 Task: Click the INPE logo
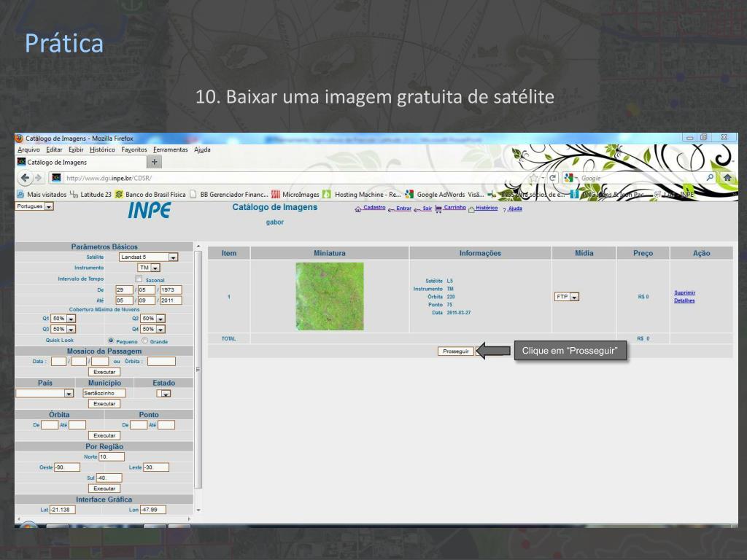tap(149, 211)
